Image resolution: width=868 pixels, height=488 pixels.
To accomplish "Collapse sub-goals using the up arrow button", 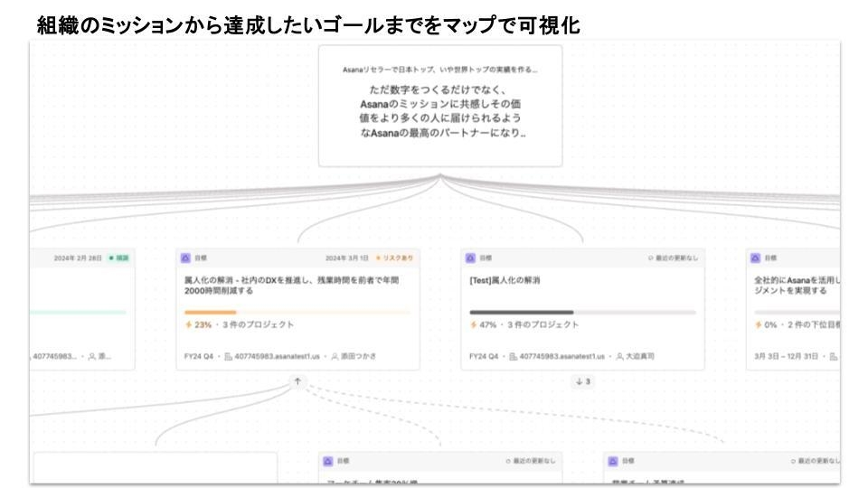I will (x=297, y=381).
